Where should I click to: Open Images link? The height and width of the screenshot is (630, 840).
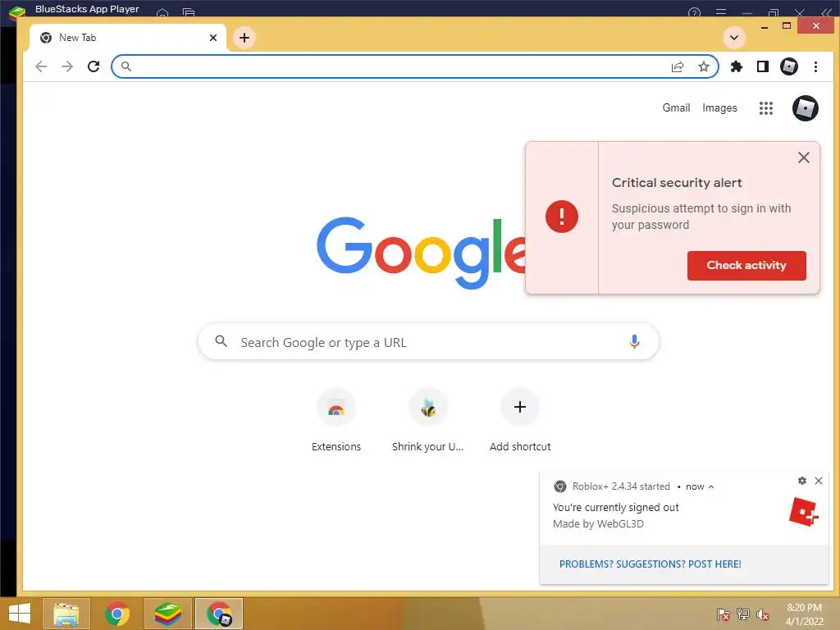pos(719,107)
